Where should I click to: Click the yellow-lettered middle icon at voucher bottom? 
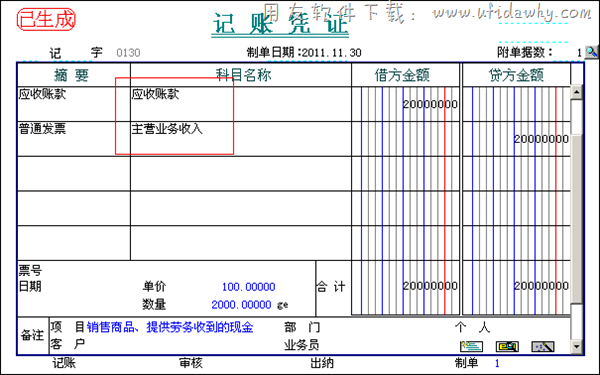tap(507, 346)
